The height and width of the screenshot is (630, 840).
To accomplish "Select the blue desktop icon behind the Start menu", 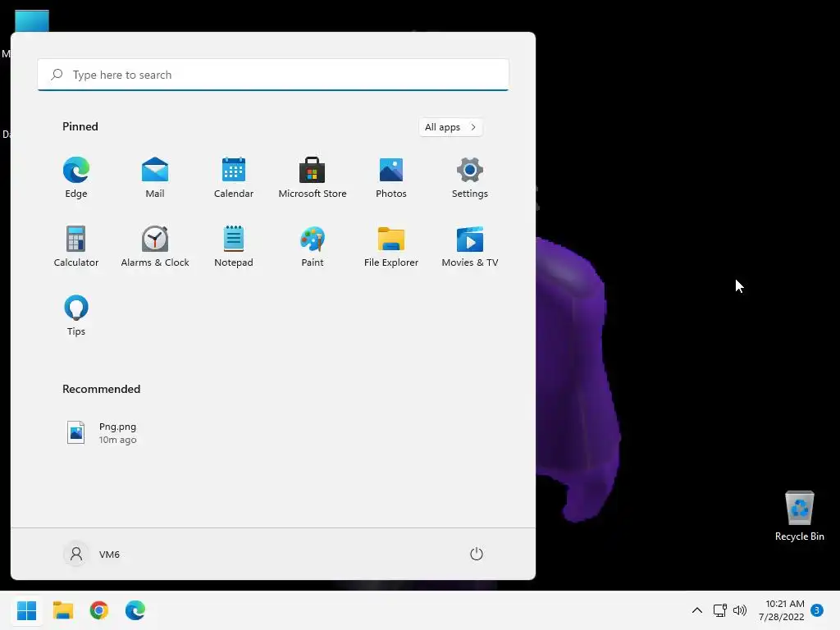I will click(32, 21).
